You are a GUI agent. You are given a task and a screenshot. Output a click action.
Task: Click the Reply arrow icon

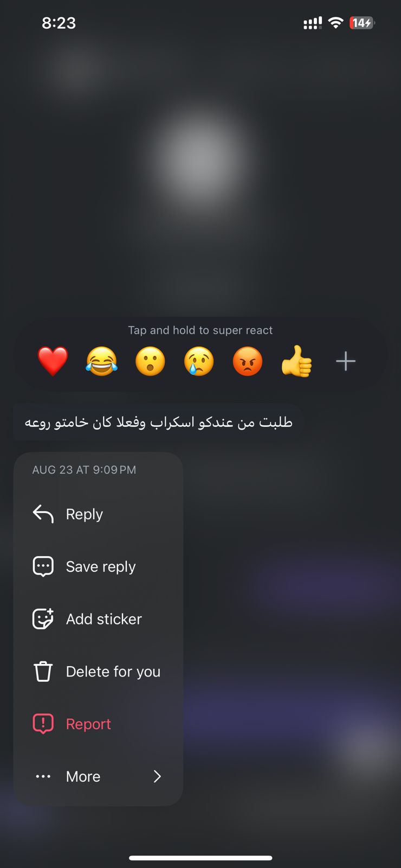point(43,513)
